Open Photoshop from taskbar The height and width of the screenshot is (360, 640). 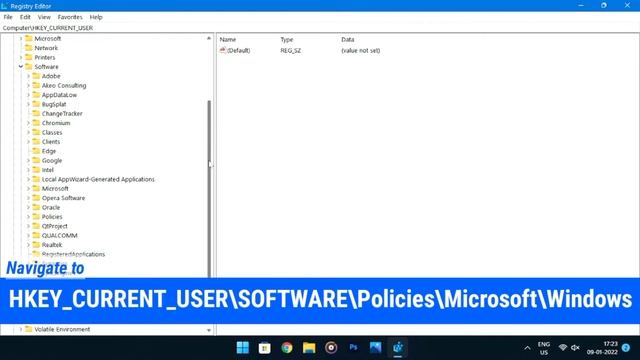(353, 347)
